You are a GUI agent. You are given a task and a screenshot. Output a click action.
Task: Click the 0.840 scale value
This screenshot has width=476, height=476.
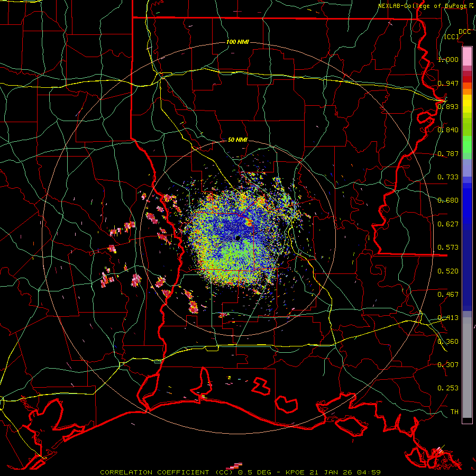[x=448, y=130]
